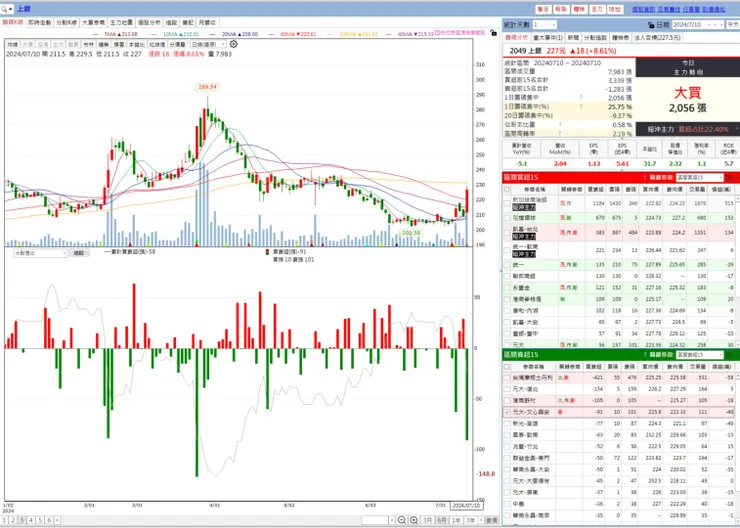Expand the arrow after page number 6
The width and height of the screenshot is (740, 528).
[x=57, y=520]
